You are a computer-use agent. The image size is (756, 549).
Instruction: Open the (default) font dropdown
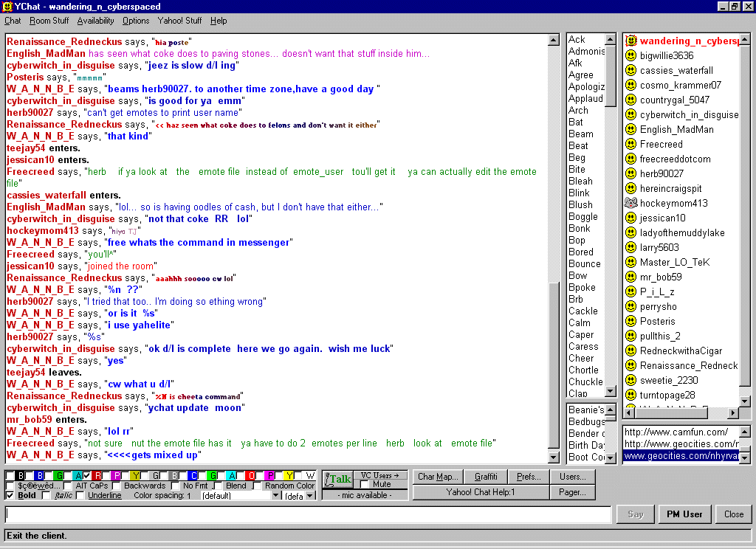(276, 495)
